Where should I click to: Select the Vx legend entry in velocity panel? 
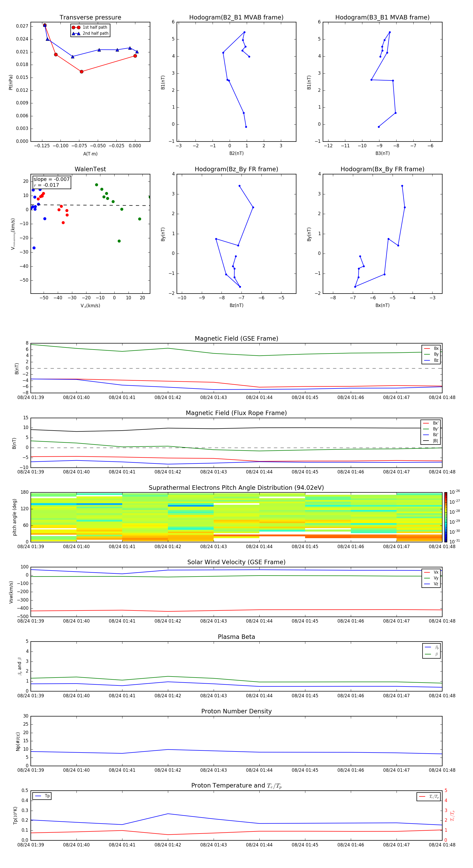431,572
